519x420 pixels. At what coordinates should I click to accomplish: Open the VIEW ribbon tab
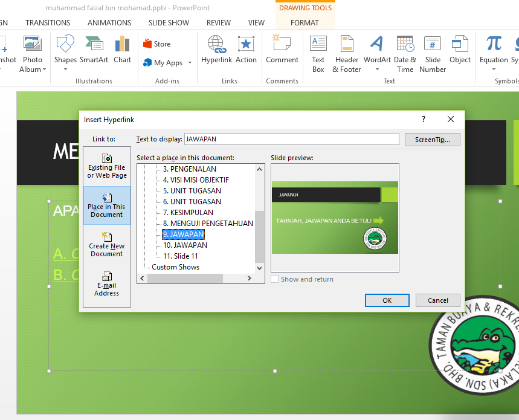click(x=256, y=23)
